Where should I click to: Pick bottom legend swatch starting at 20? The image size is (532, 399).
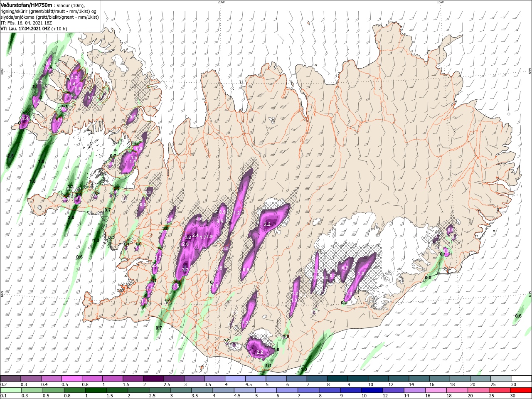[x=478, y=390]
